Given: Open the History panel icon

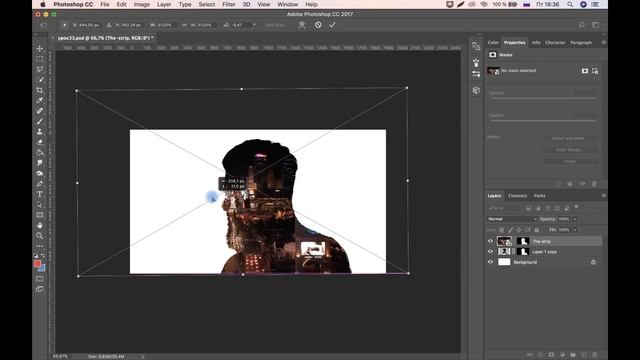Looking at the screenshot, I should [x=476, y=46].
